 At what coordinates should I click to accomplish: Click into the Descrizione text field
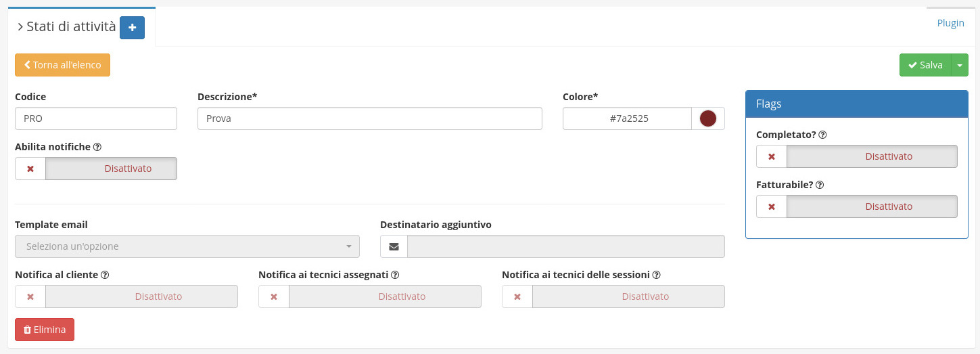370,119
